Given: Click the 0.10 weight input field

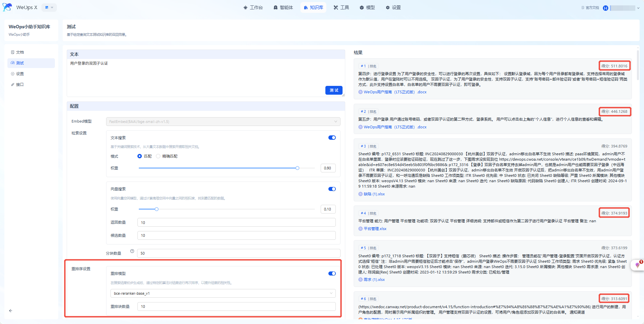Looking at the screenshot, I should click(328, 209).
